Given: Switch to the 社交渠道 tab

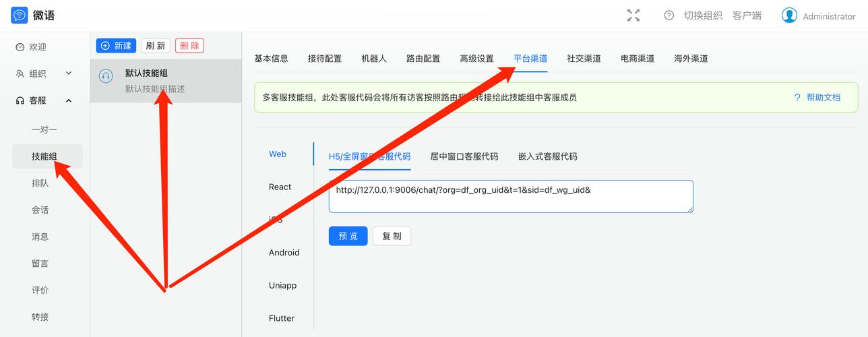Looking at the screenshot, I should coord(584,59).
